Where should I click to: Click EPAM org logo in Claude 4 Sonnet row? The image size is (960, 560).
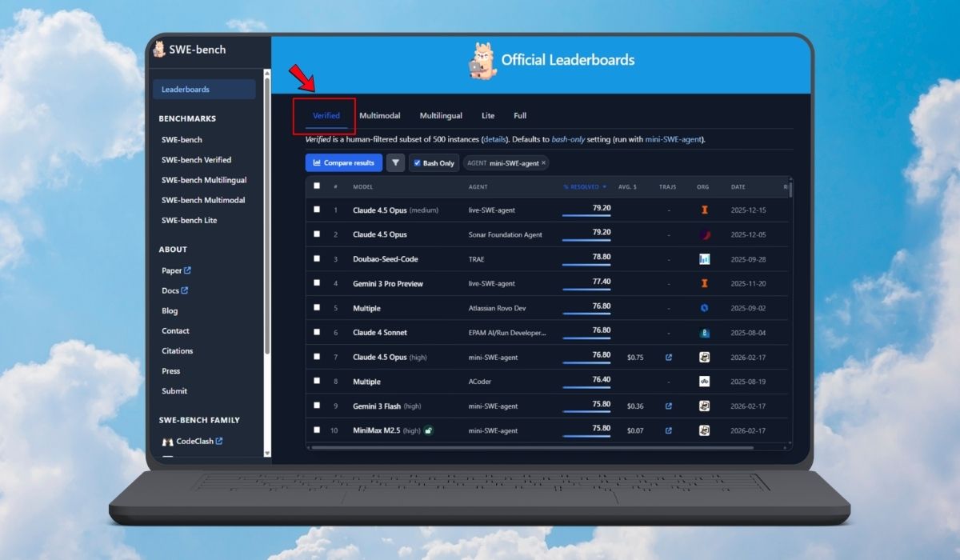click(x=704, y=333)
